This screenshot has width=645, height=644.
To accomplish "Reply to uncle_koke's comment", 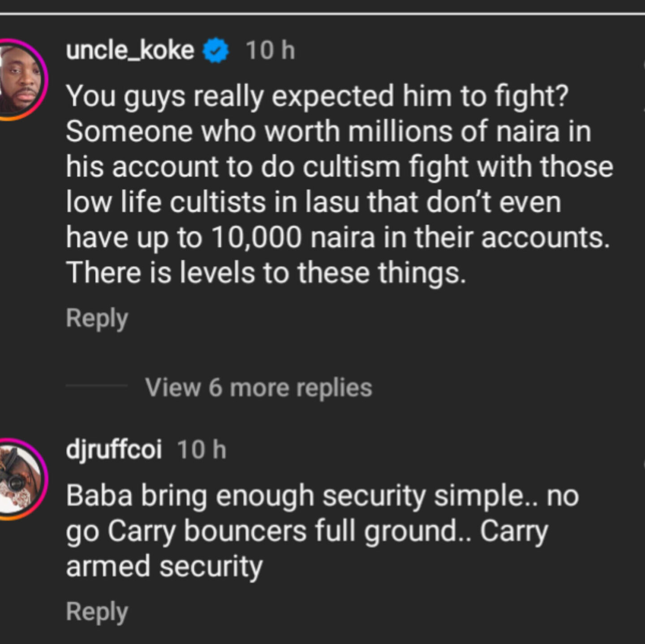I will (97, 318).
